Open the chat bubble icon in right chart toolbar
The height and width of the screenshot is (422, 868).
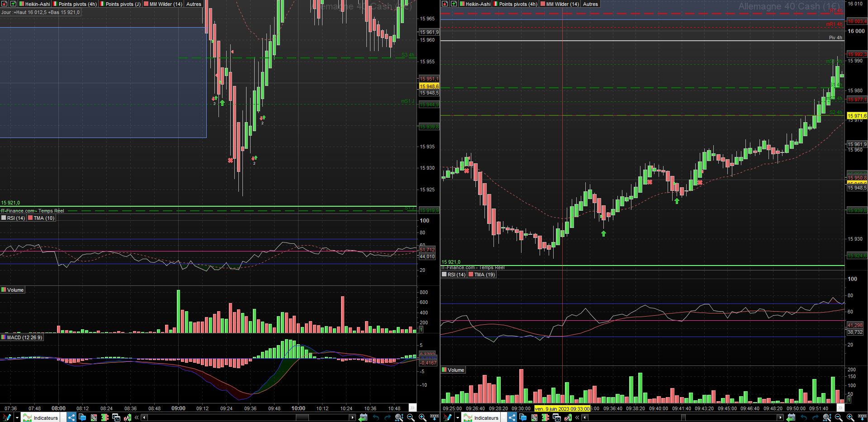coord(523,417)
